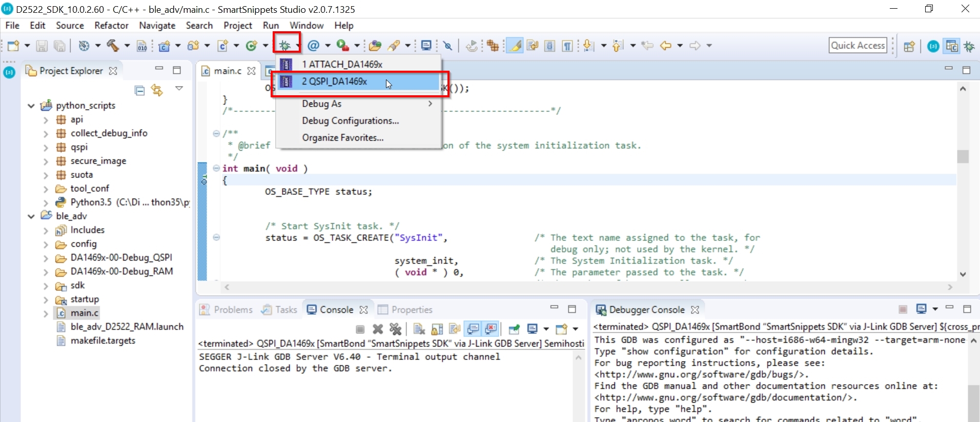980x422 pixels.
Task: Click the New class green C icon
Action: [251, 46]
